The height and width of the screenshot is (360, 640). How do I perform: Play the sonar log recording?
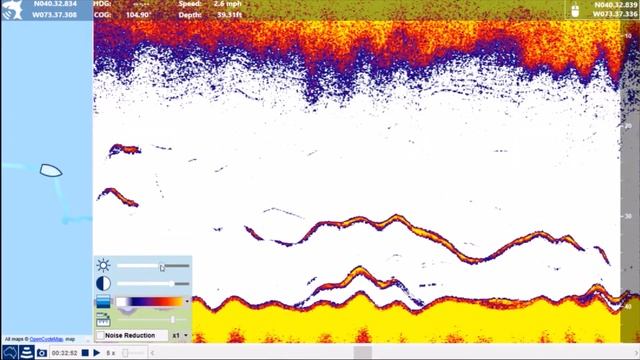[97, 353]
